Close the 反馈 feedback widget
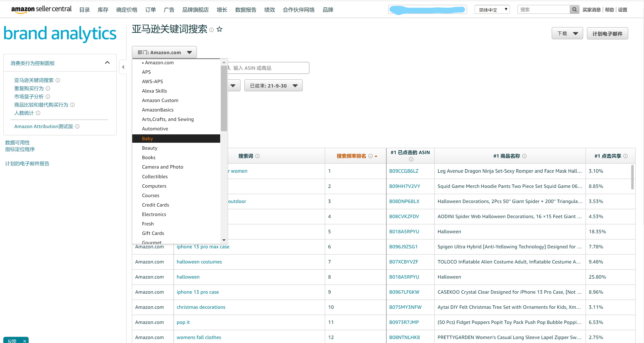This screenshot has height=343, width=644. pyautogui.click(x=25, y=341)
